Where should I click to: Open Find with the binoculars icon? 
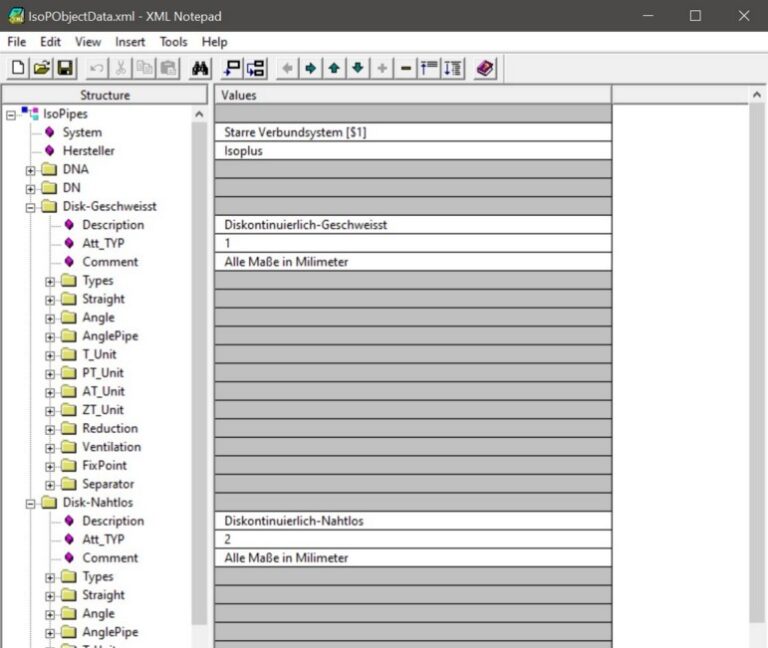200,68
